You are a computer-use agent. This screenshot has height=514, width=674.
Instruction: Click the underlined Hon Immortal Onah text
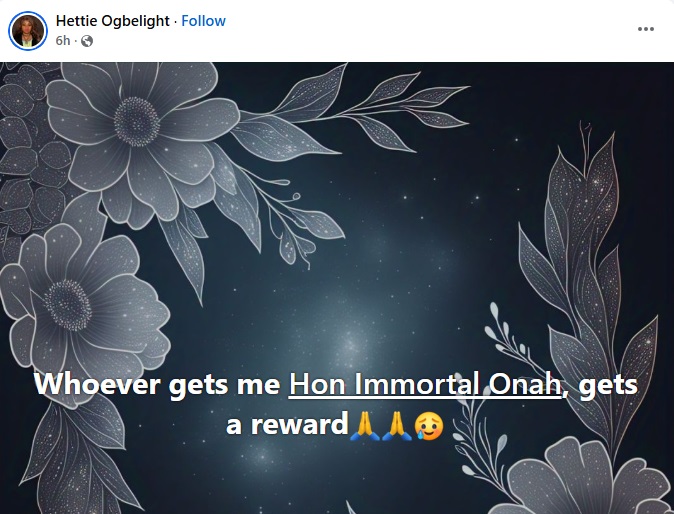click(427, 385)
